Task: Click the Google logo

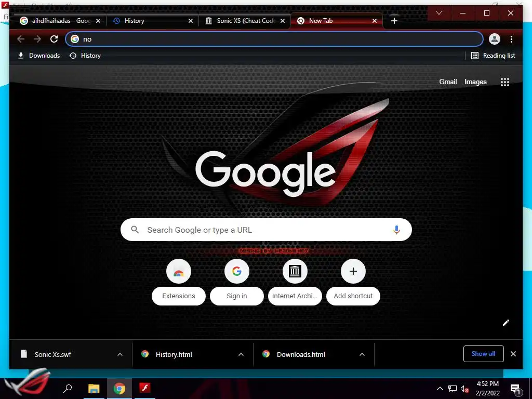Action: tap(265, 173)
